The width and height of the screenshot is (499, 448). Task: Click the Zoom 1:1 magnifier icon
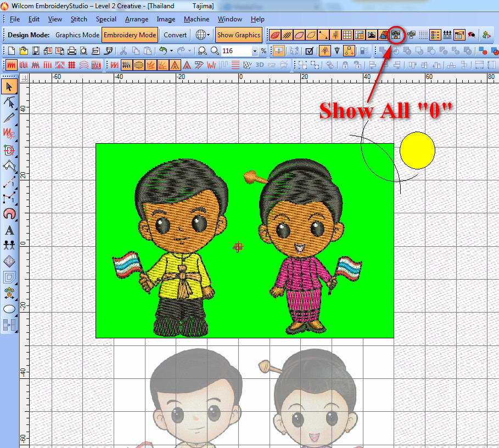[x=203, y=51]
